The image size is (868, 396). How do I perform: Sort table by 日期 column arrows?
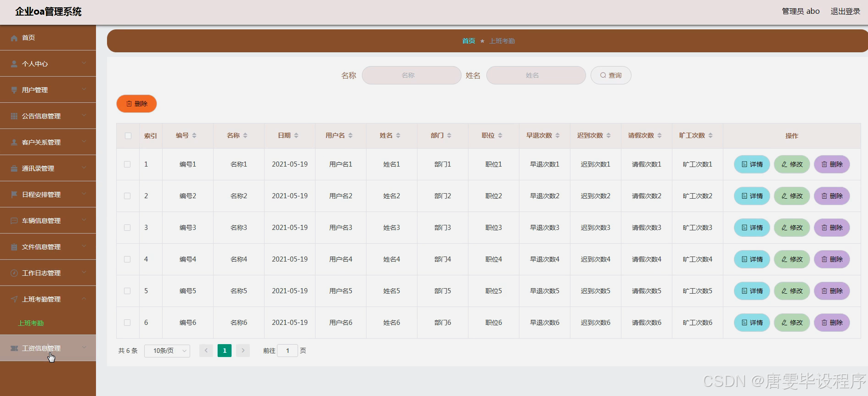click(x=296, y=136)
